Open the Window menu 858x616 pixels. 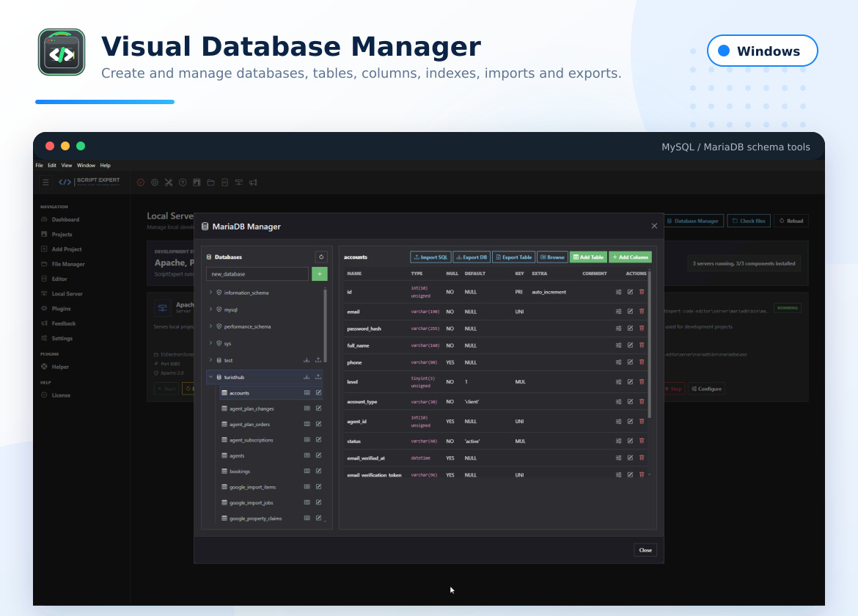pos(86,165)
